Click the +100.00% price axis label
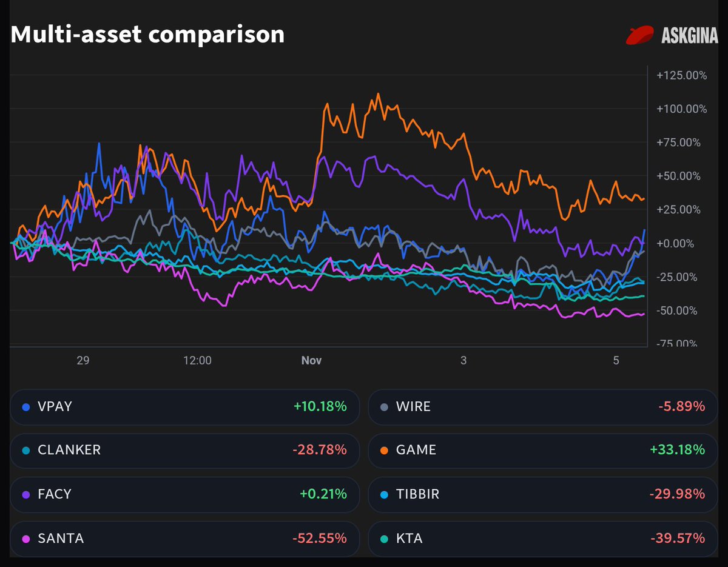The height and width of the screenshot is (567, 728). coord(682,109)
